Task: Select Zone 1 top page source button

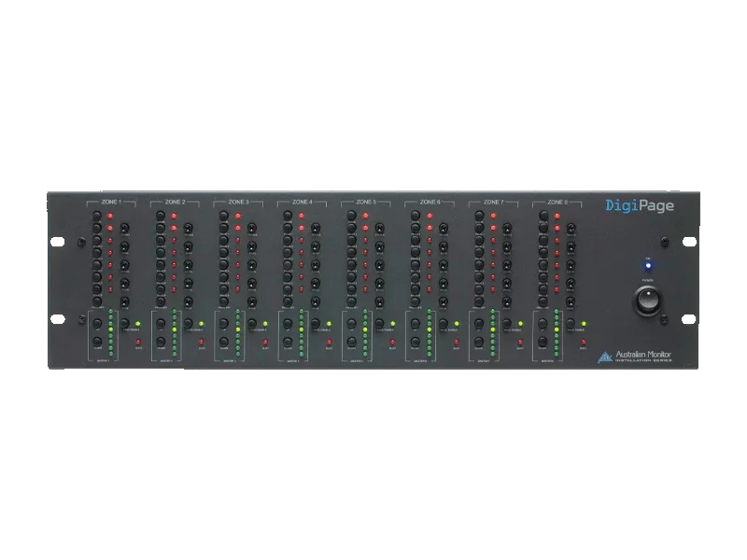Action: (x=95, y=216)
